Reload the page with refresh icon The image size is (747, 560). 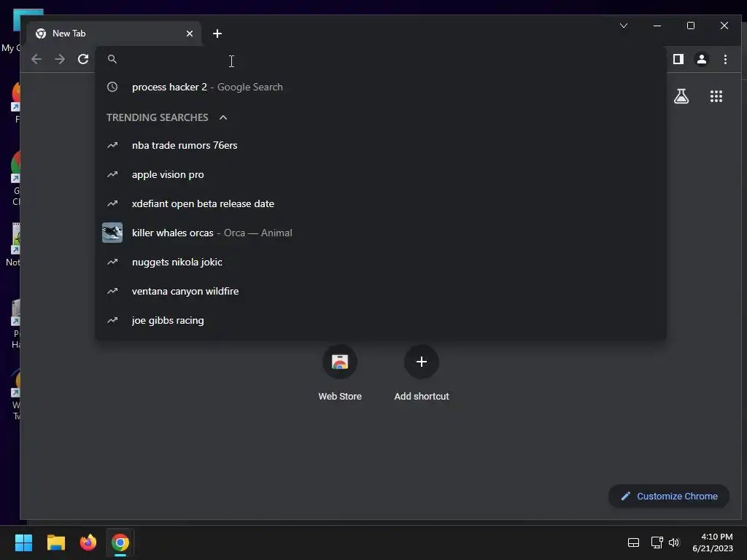point(83,59)
